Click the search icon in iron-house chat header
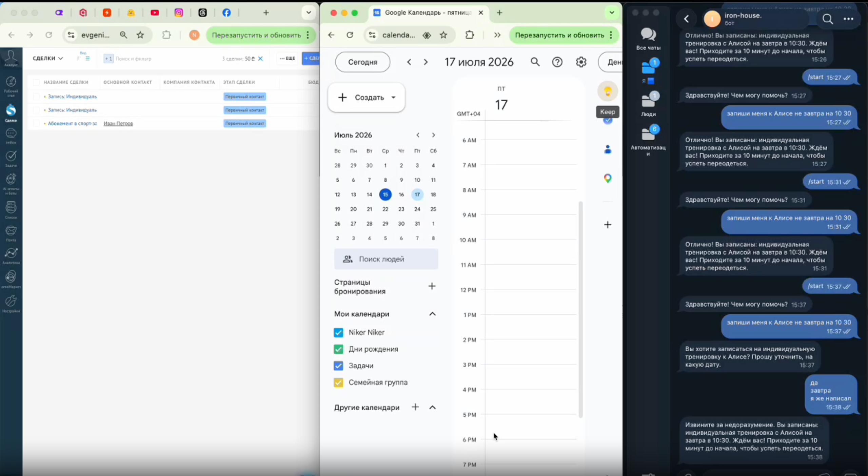The width and height of the screenshot is (868, 476). tap(828, 19)
